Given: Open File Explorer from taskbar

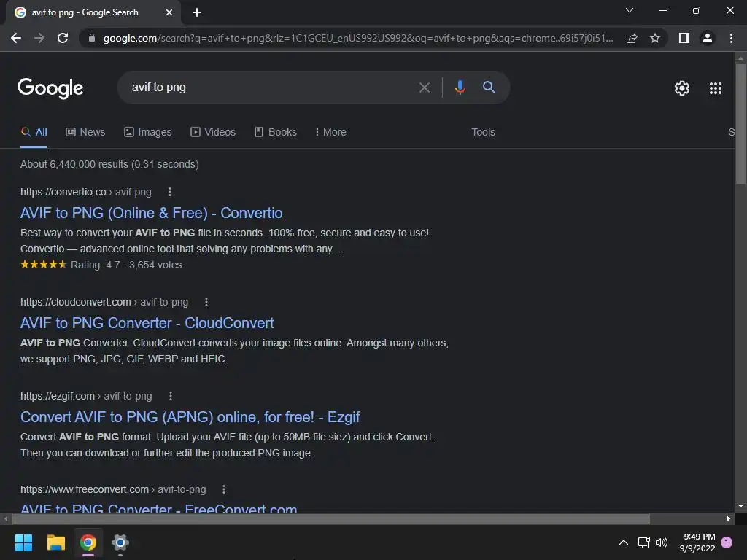Looking at the screenshot, I should click(x=55, y=542).
